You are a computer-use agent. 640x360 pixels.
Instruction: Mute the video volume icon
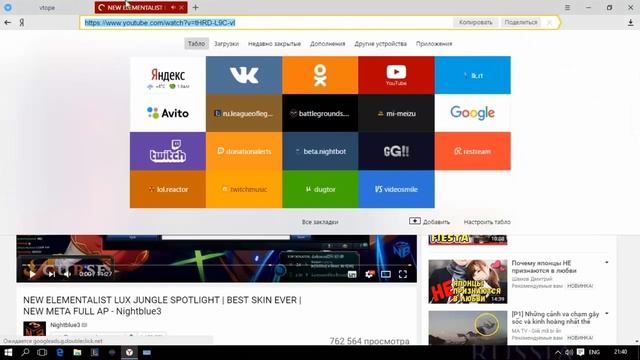pos(67,274)
